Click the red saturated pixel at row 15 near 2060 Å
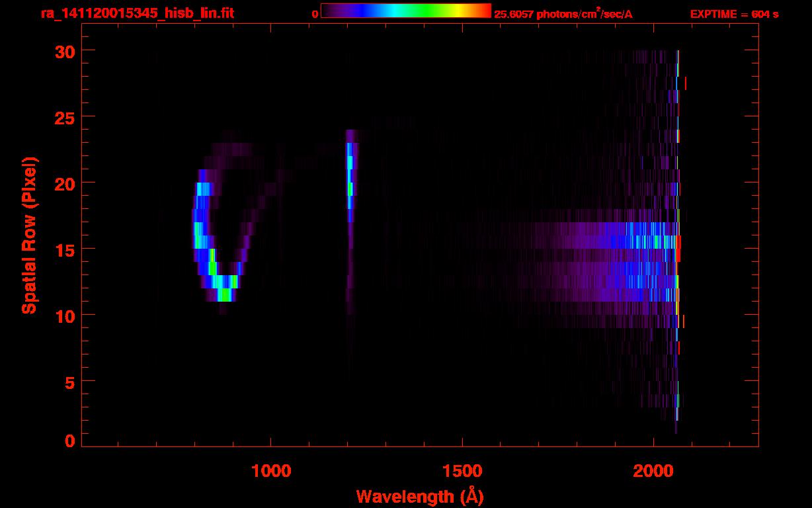 pos(678,248)
